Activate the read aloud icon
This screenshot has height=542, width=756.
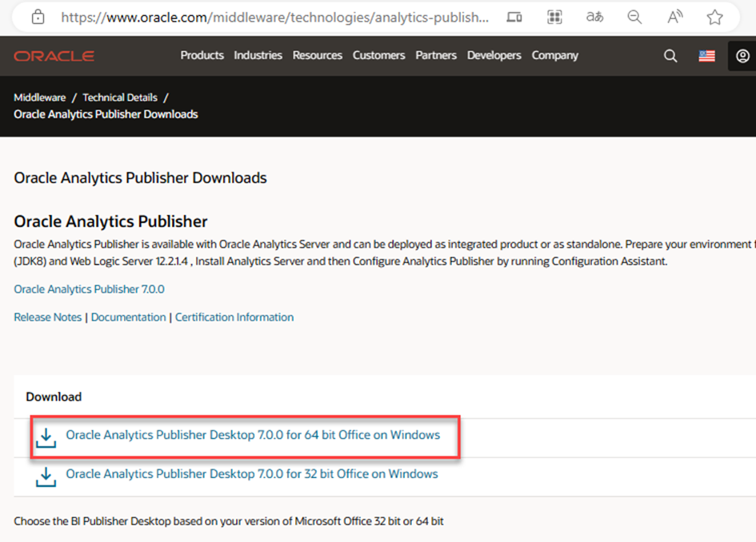(x=674, y=18)
